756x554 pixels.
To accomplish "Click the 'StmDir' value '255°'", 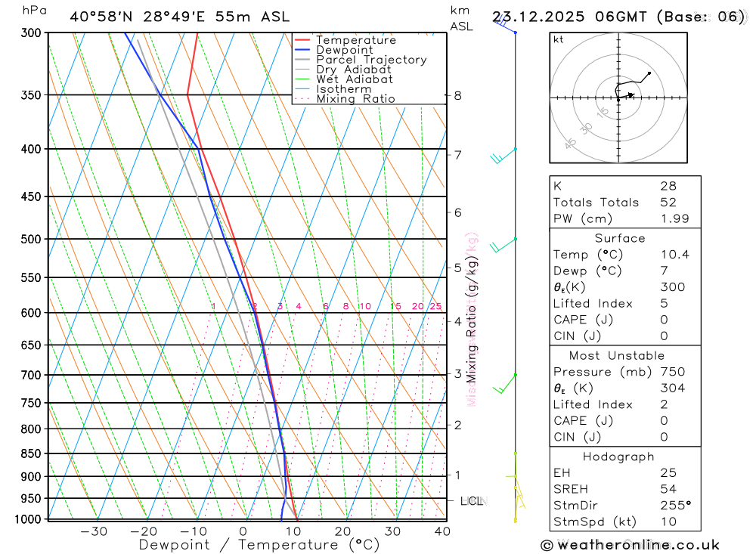I will (676, 506).
